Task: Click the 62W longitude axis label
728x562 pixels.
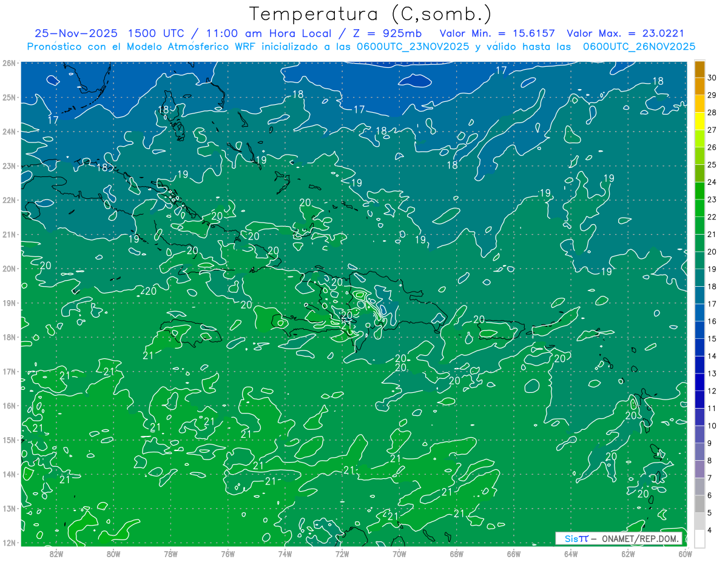Action: [628, 554]
